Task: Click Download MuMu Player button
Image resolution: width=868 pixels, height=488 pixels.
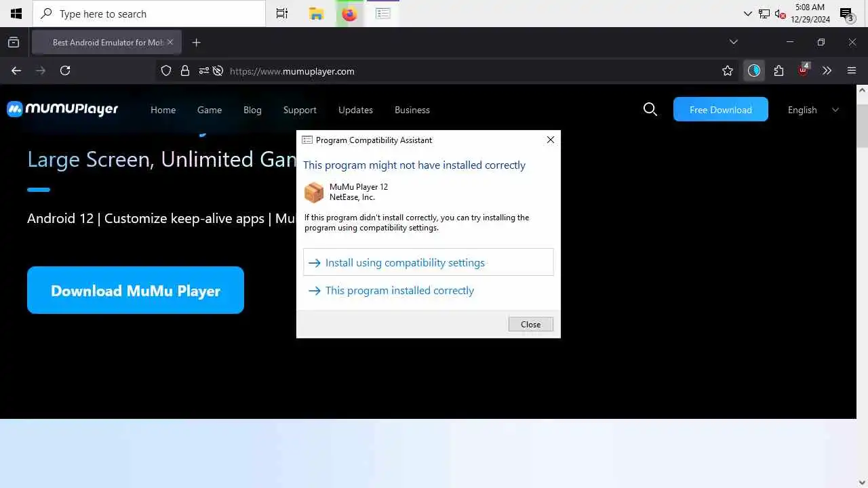Action: pos(136,290)
